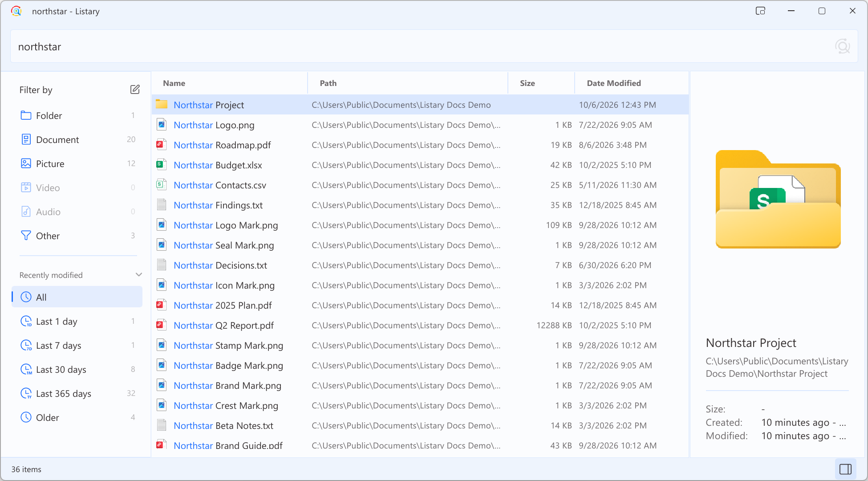Click the edit filters pencil icon

point(135,90)
